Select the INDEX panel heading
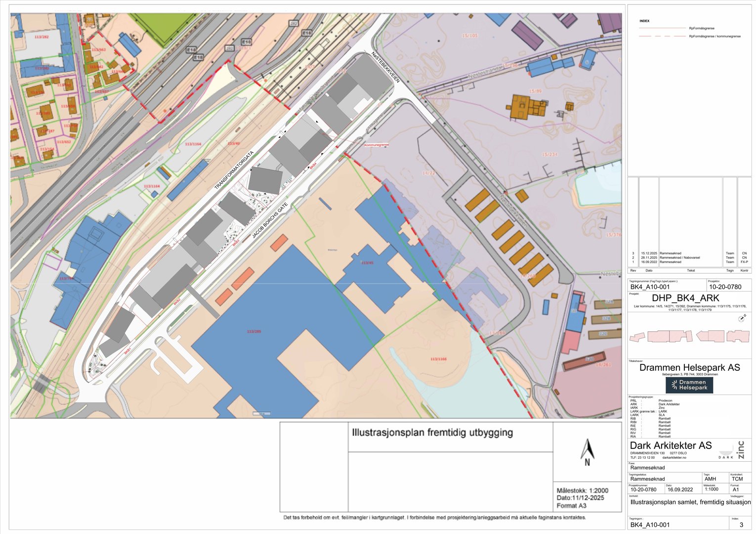The height and width of the screenshot is (534, 756). tap(644, 21)
